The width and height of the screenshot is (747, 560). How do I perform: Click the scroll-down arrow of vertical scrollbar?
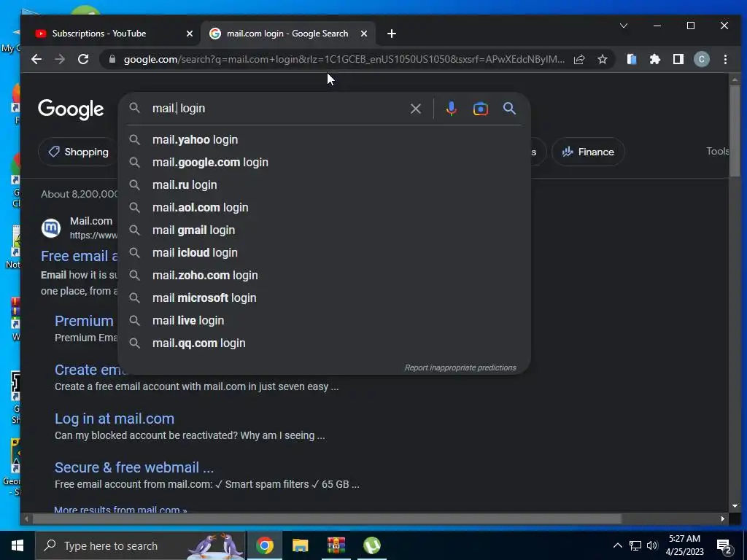click(x=735, y=506)
